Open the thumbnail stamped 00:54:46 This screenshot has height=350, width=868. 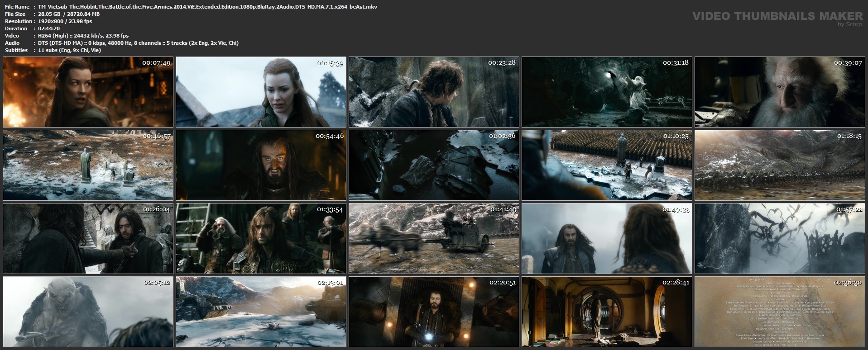(261, 165)
